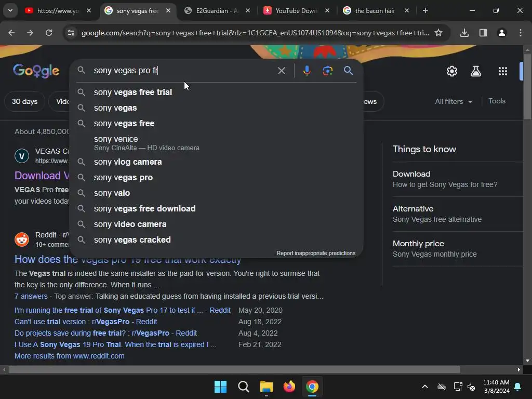Screen dimensions: 532x399
Task: Go forward to next page
Action: point(30,33)
